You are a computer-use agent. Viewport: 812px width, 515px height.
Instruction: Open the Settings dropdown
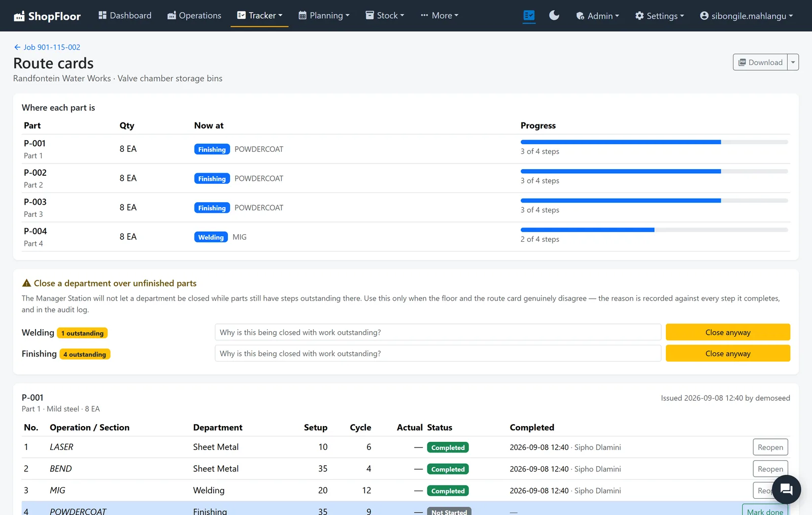(x=659, y=16)
